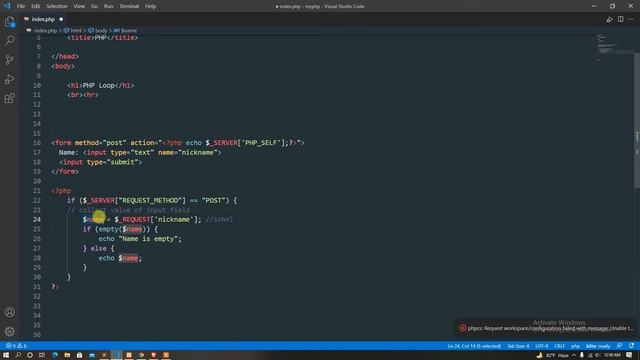The image size is (640, 360).
Task: Open the Selection menu
Action: pos(57,6)
